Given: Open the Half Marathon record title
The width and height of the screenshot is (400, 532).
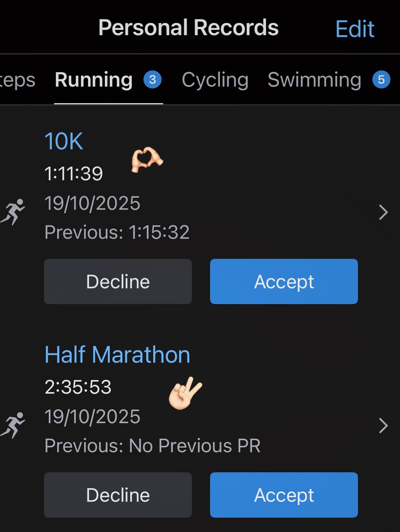Looking at the screenshot, I should pyautogui.click(x=117, y=355).
